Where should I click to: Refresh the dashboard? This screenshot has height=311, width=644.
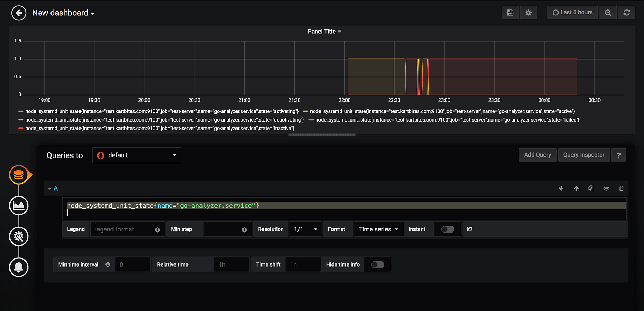pos(626,13)
